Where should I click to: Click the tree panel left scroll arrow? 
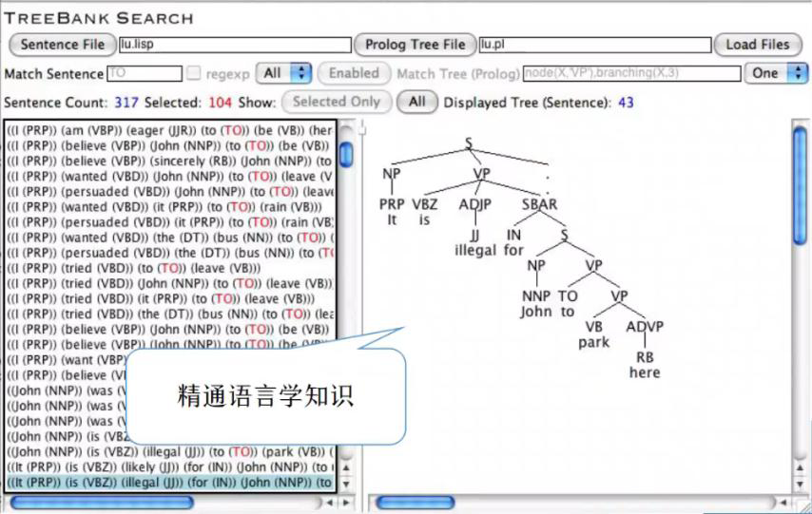pyautogui.click(x=783, y=502)
